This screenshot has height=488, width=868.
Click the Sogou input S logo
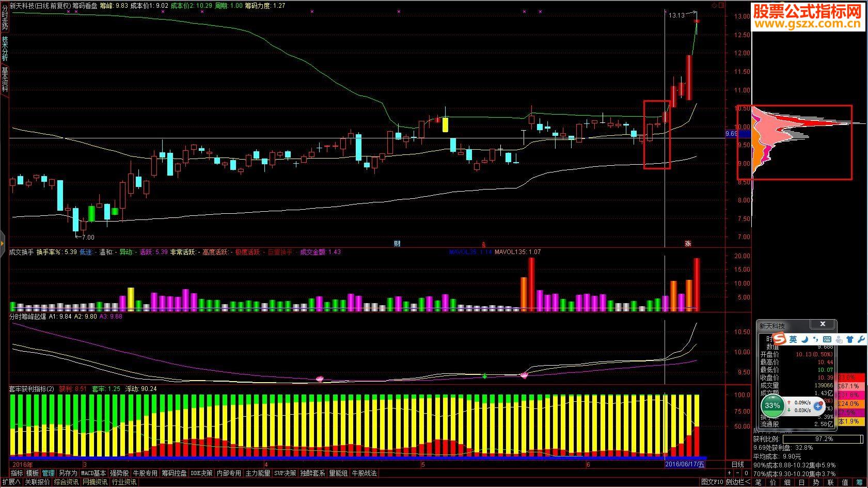click(x=780, y=339)
